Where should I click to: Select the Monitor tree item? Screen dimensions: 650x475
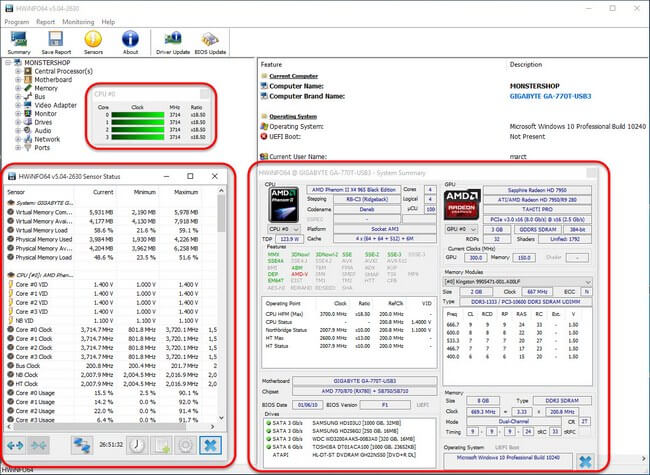pos(46,114)
